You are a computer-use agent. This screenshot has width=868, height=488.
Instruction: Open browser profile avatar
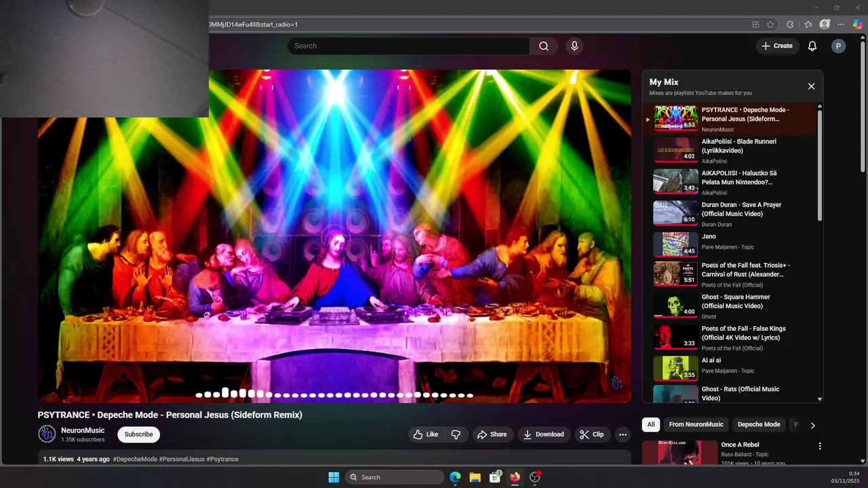click(825, 24)
